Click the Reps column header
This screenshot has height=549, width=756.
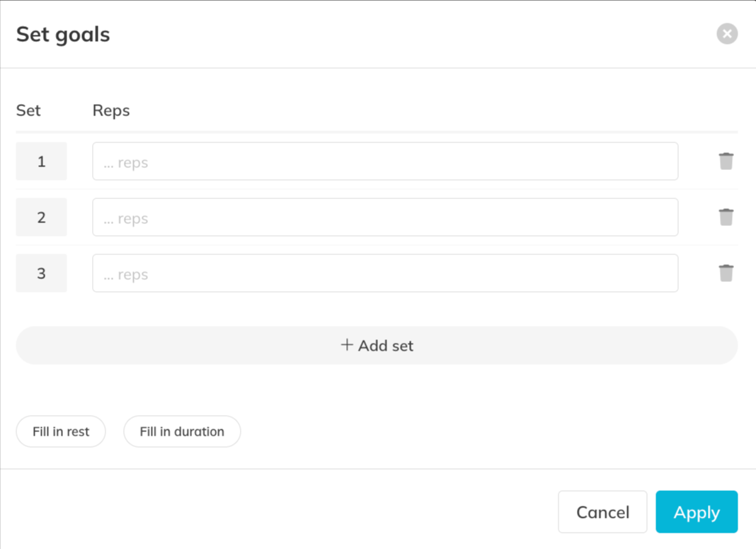point(111,111)
